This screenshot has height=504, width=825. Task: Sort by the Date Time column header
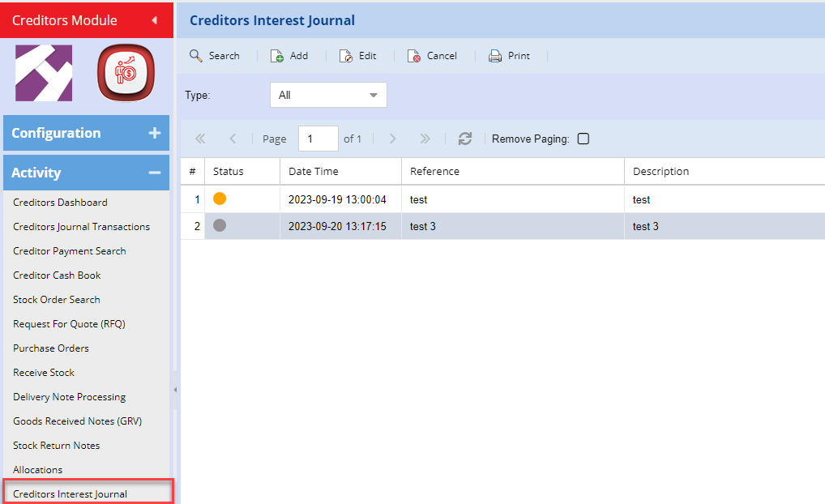tap(340, 172)
